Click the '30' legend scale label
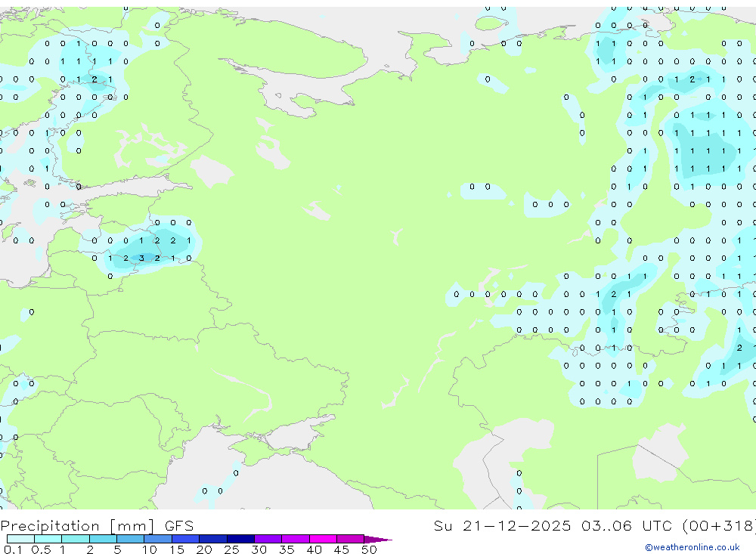 [x=259, y=549]
